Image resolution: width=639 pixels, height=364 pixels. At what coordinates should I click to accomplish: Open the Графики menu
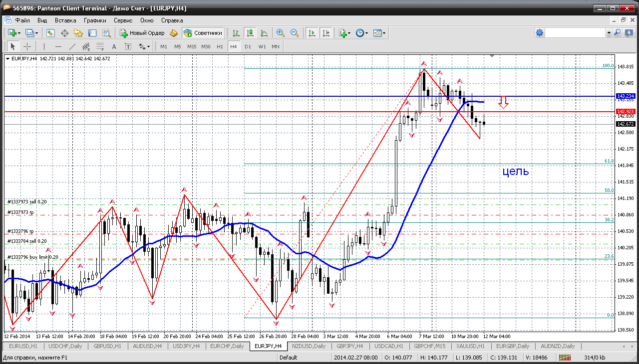(95, 20)
